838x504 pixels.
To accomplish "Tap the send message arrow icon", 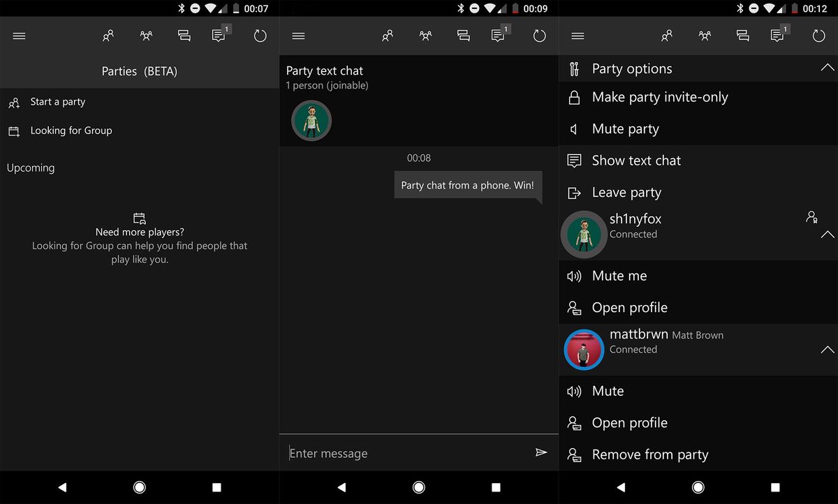I will [x=541, y=452].
